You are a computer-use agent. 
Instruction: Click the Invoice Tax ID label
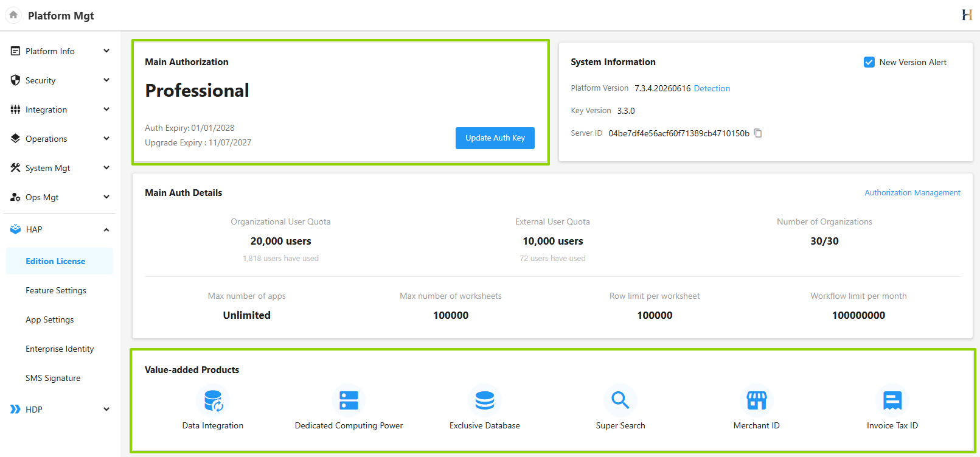pos(892,425)
